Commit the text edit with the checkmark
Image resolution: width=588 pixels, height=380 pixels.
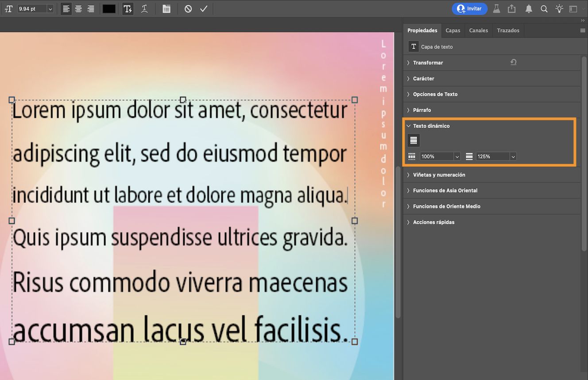[203, 8]
